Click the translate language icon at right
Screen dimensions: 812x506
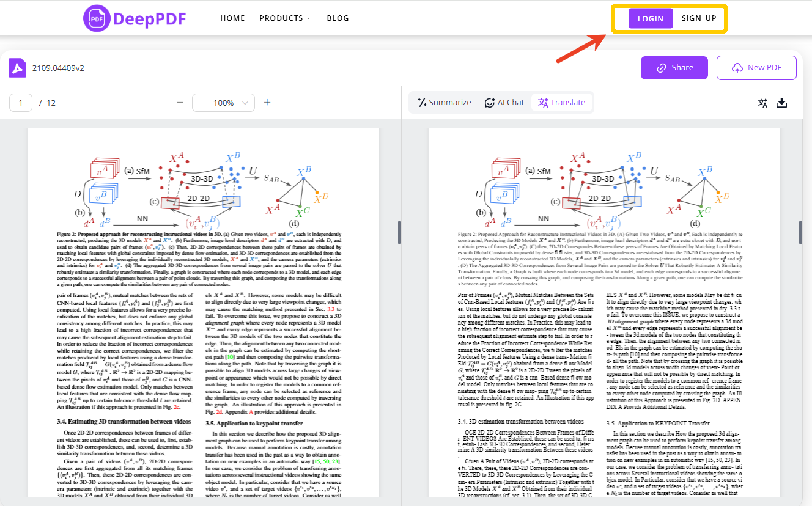[762, 103]
